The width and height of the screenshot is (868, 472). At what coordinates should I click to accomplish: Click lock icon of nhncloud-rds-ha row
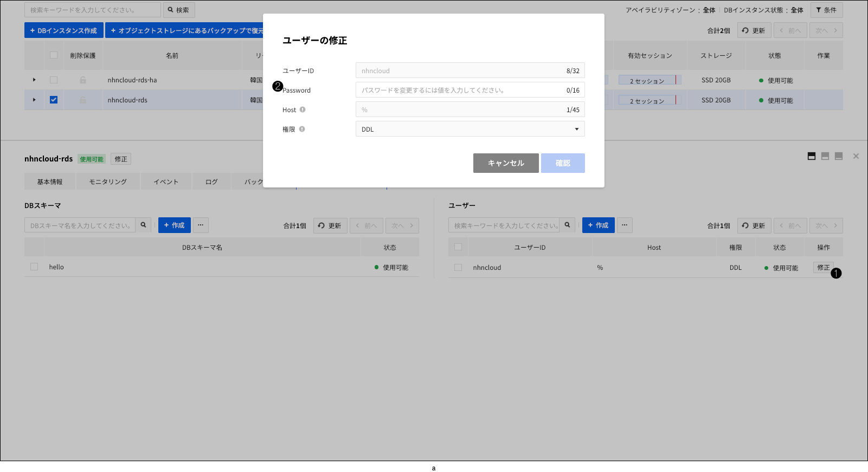pos(83,80)
